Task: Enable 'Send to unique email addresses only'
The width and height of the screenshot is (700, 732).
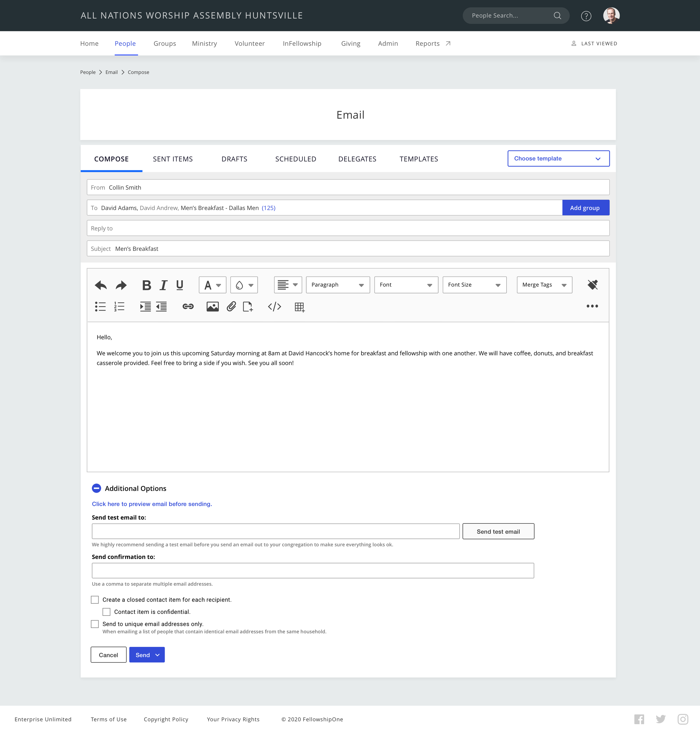Action: tap(95, 624)
